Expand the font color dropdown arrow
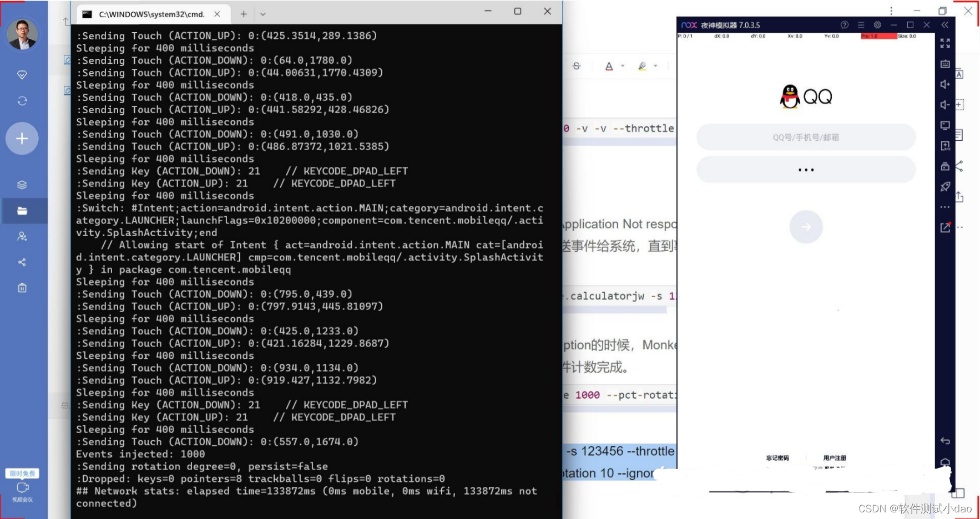Viewport: 980px width, 519px height. tap(623, 66)
